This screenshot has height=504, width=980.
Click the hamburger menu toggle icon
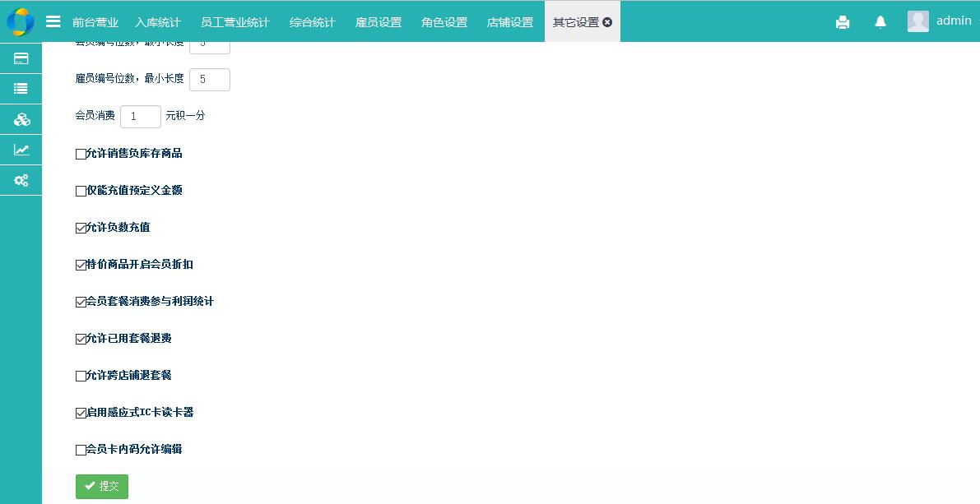tap(53, 22)
